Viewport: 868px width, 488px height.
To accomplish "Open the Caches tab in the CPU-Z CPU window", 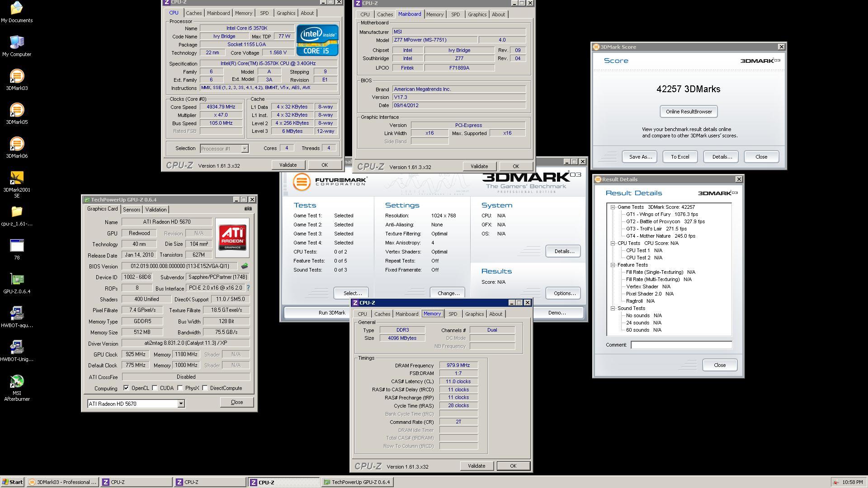I will [193, 13].
